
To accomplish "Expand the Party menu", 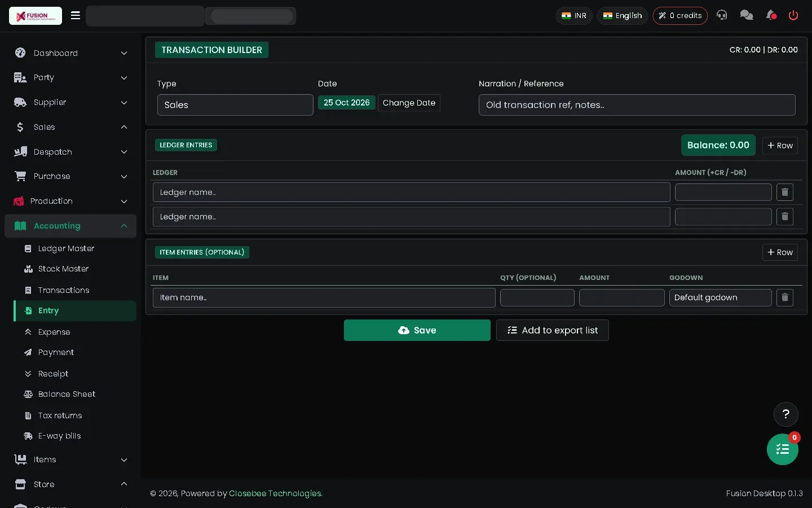I will (70, 78).
